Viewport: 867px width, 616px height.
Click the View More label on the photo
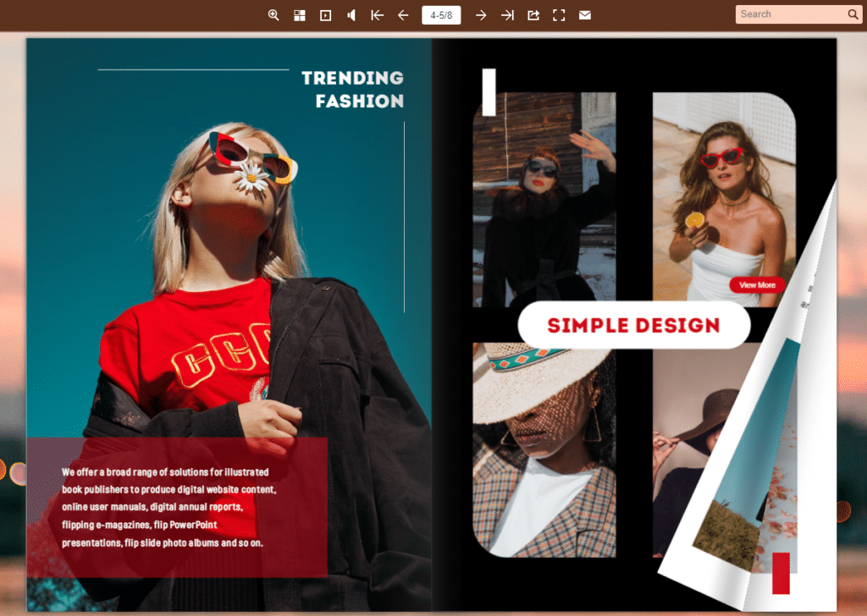pyautogui.click(x=756, y=285)
